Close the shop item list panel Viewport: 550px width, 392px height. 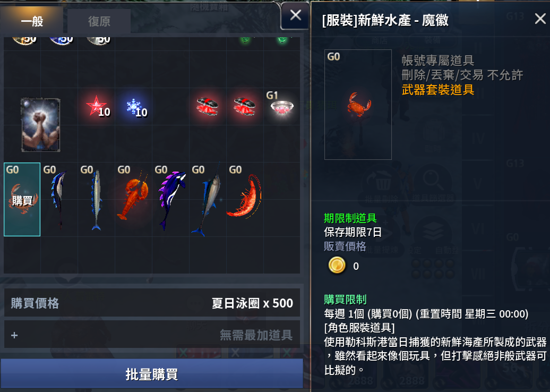point(295,15)
